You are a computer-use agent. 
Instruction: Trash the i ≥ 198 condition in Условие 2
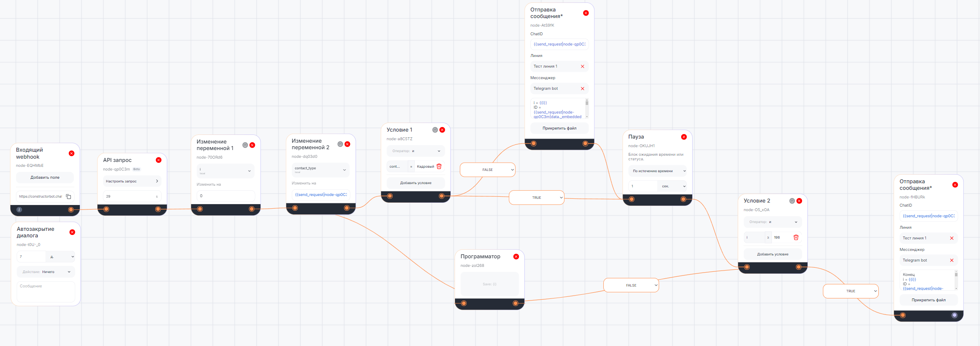pyautogui.click(x=796, y=237)
